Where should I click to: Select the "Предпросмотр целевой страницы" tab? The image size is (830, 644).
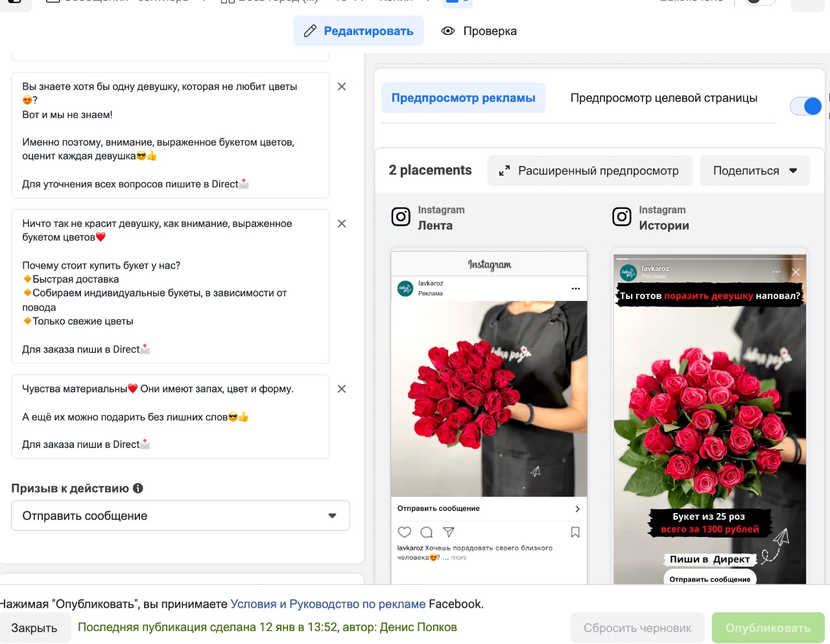tap(664, 98)
